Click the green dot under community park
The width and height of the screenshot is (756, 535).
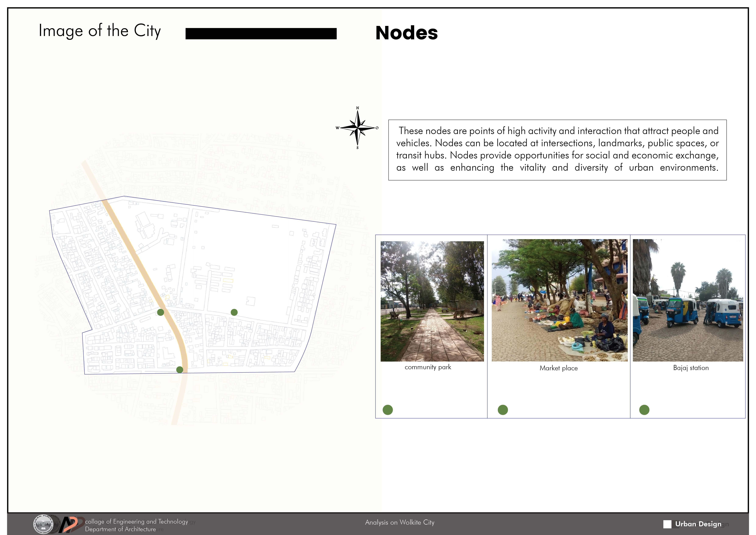(x=388, y=410)
